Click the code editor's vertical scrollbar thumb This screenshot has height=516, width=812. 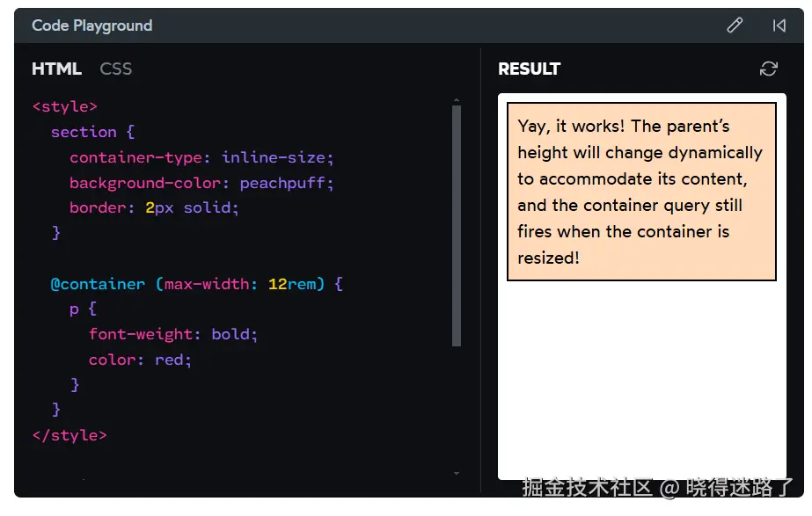pos(456,224)
